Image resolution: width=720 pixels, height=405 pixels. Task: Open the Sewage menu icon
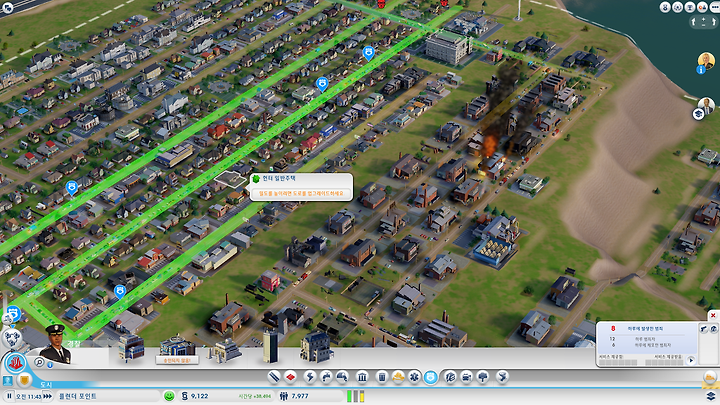342,377
